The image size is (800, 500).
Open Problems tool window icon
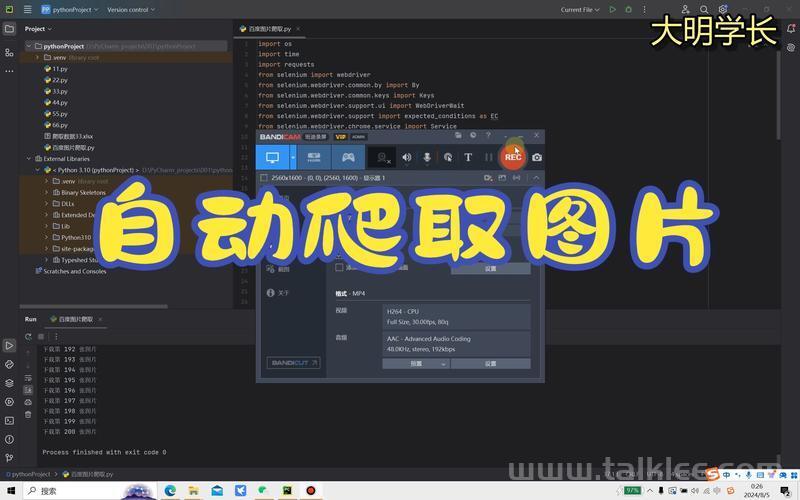pyautogui.click(x=9, y=439)
